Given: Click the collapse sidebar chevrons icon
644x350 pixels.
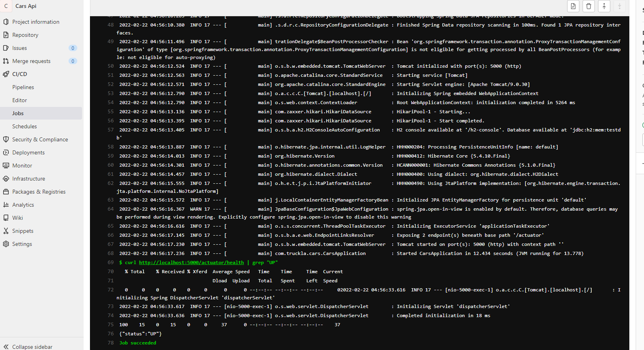Looking at the screenshot, I should tap(6, 347).
